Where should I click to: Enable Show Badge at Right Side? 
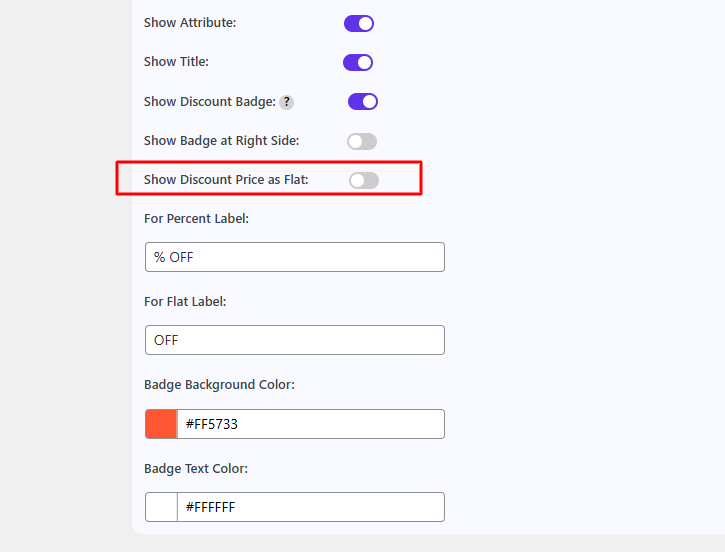362,141
